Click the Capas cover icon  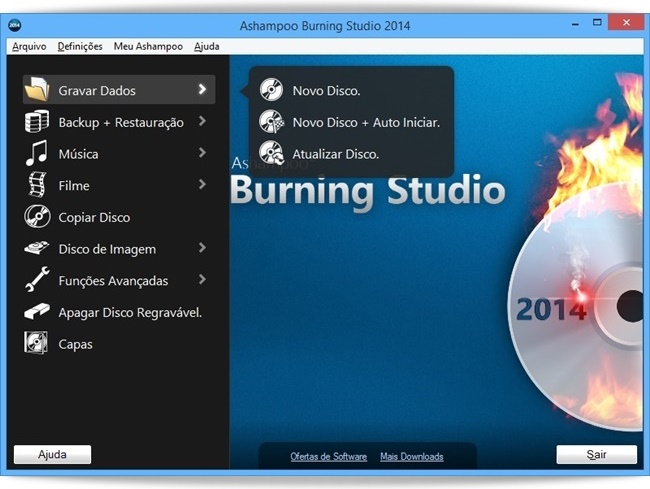tap(36, 343)
